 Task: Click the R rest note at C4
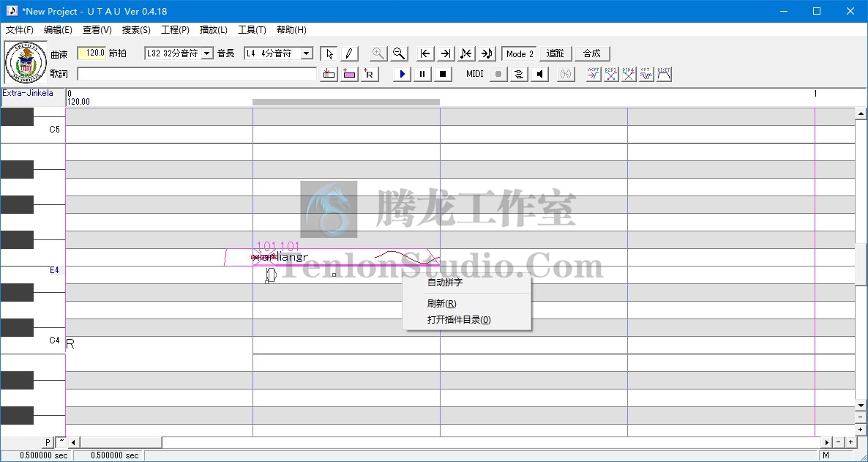pos(70,344)
